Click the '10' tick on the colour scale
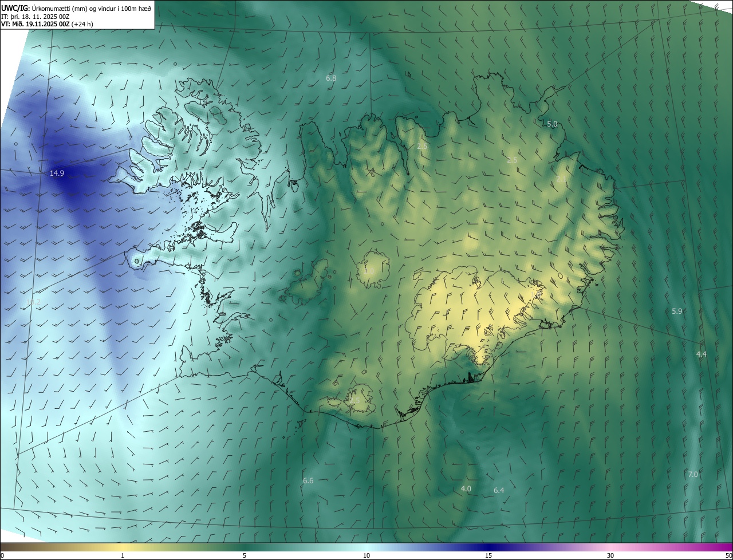 click(366, 555)
